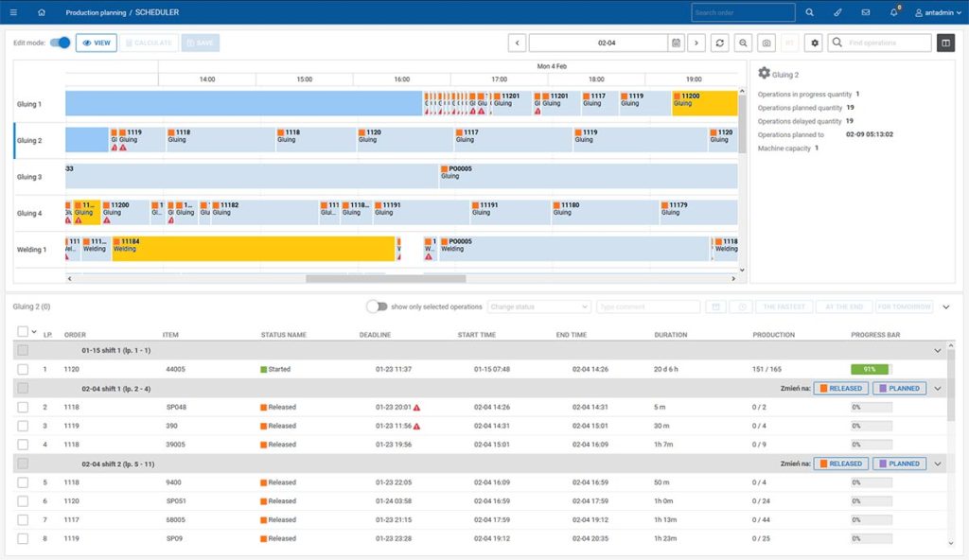Go to next date with right arrow
Viewport: 969px width, 560px height.
click(x=696, y=43)
